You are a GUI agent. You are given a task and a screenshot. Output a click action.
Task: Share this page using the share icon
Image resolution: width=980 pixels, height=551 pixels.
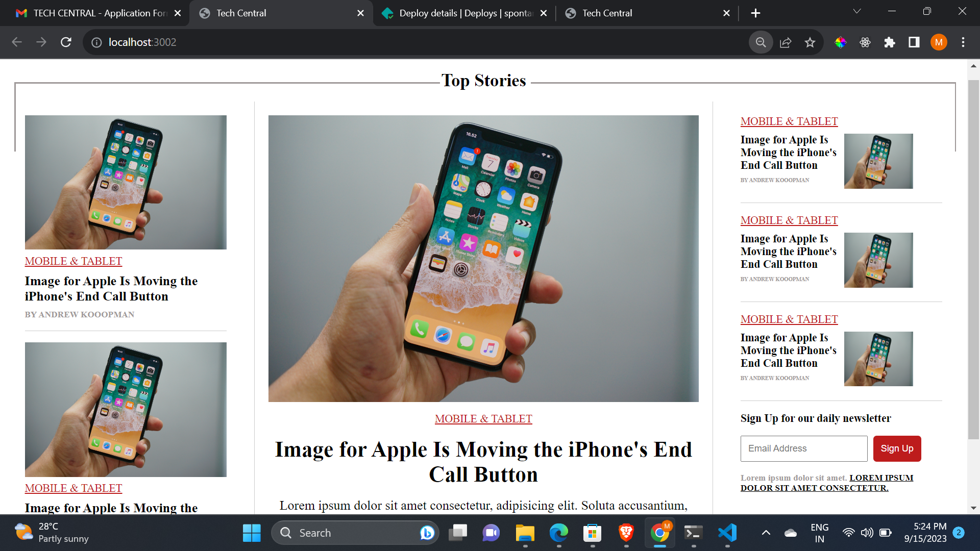(x=786, y=42)
